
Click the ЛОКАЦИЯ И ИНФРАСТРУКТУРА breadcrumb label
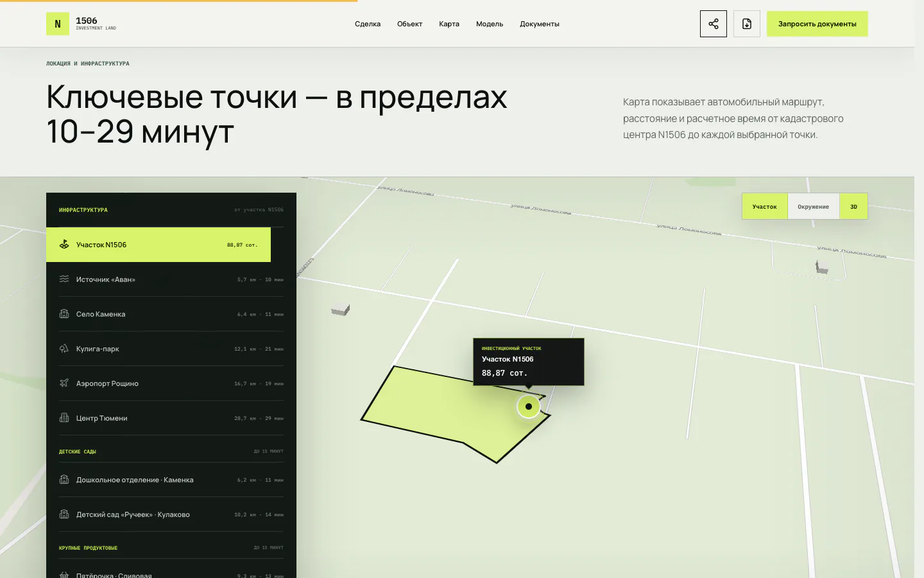point(88,64)
